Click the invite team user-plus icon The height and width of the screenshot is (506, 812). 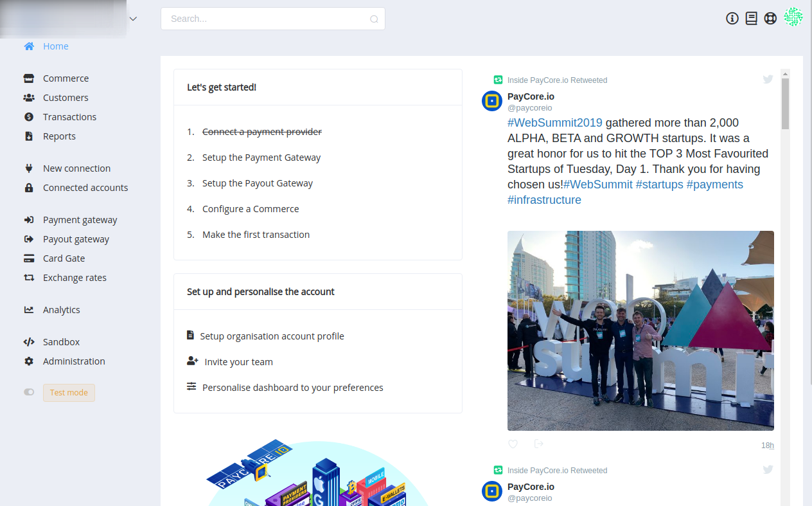(193, 361)
